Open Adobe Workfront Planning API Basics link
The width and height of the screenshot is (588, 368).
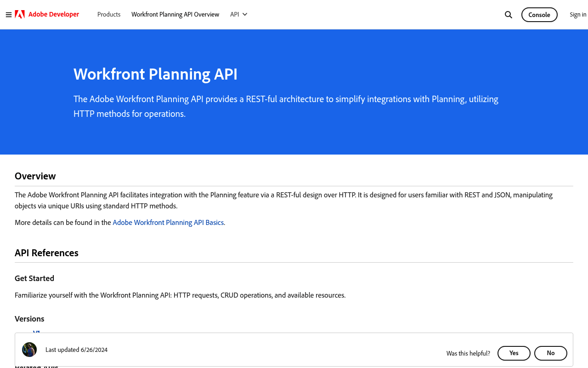168,222
